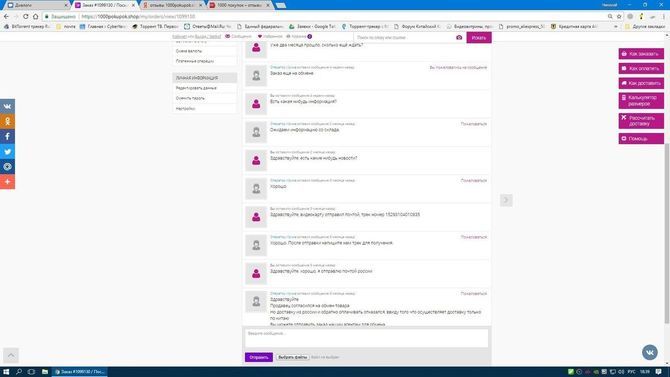The width and height of the screenshot is (670, 377).
Task: Click 'Как заказать' side button
Action: (x=641, y=54)
